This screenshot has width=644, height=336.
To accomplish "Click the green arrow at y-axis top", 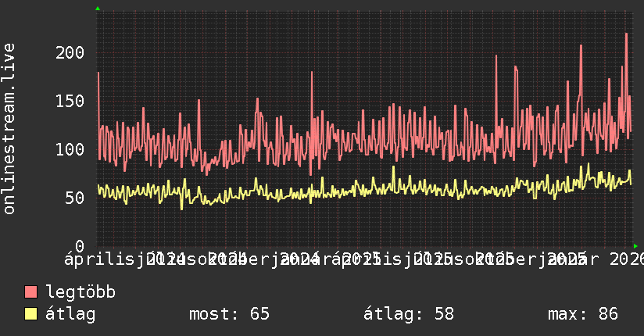I will [98, 9].
